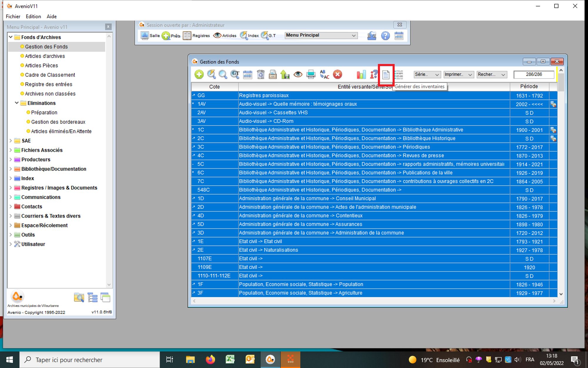Click the bar chart statistics icon
The width and height of the screenshot is (588, 368).
(361, 74)
